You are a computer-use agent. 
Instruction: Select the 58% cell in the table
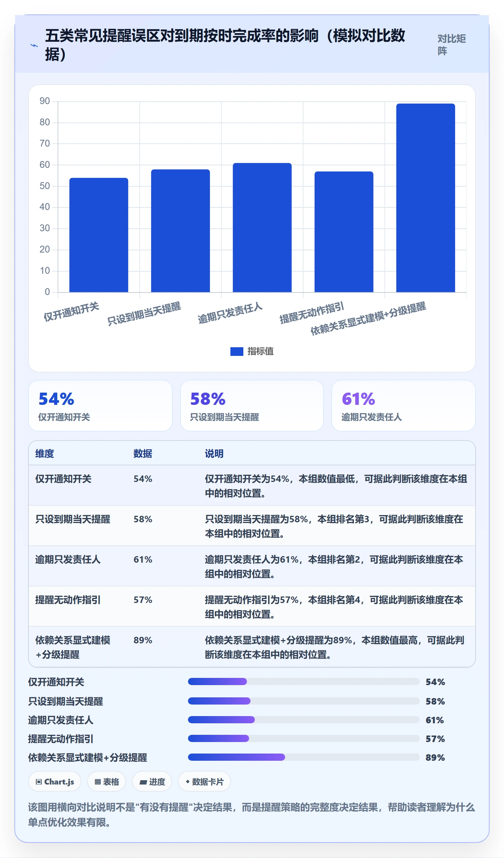click(x=143, y=519)
